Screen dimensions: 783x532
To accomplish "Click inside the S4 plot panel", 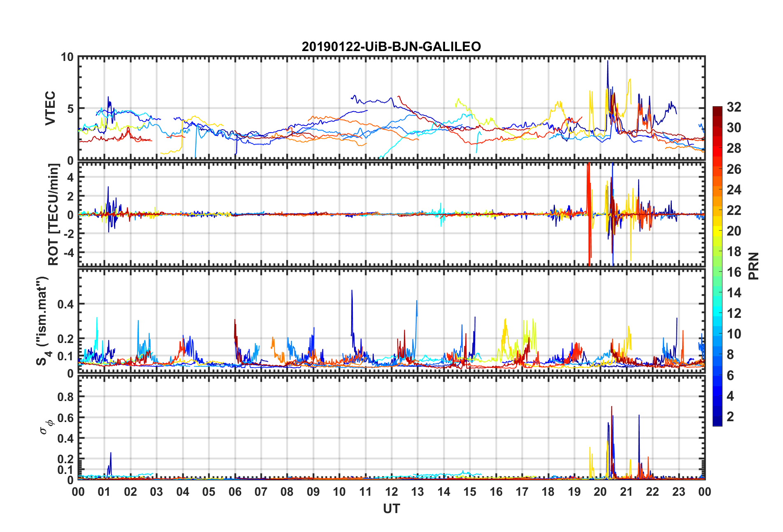I will coord(391,321).
